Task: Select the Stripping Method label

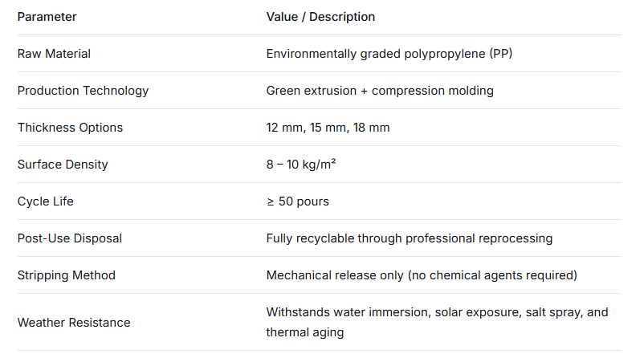Action: (67, 275)
